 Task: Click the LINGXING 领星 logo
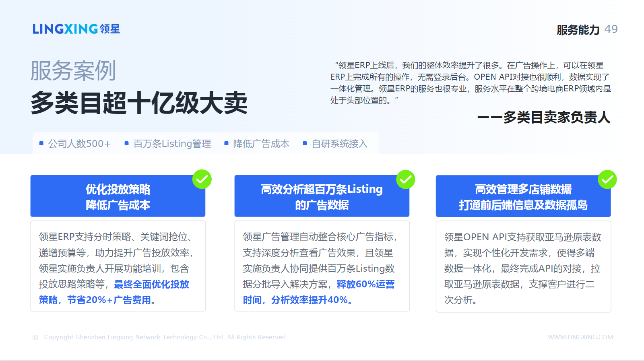coord(76,29)
